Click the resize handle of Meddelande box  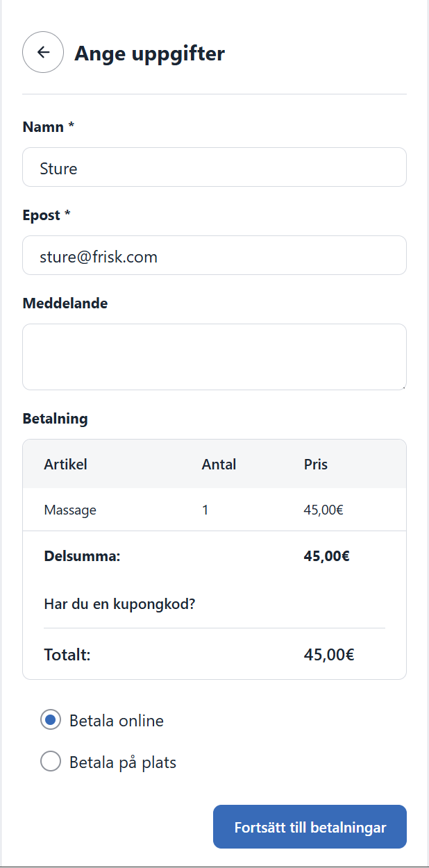402,385
